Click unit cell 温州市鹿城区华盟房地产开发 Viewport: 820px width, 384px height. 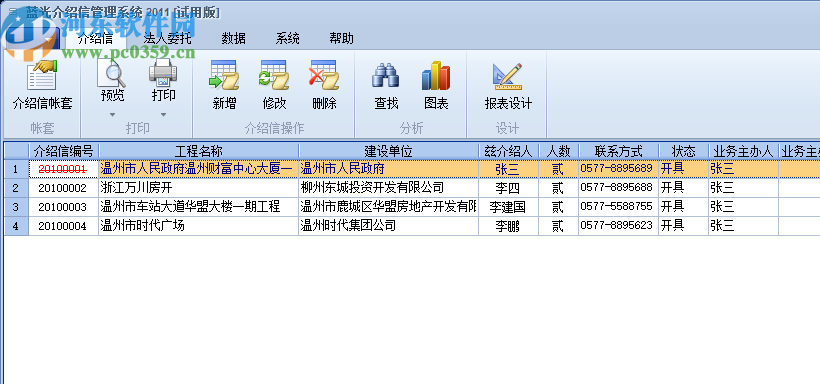point(389,207)
